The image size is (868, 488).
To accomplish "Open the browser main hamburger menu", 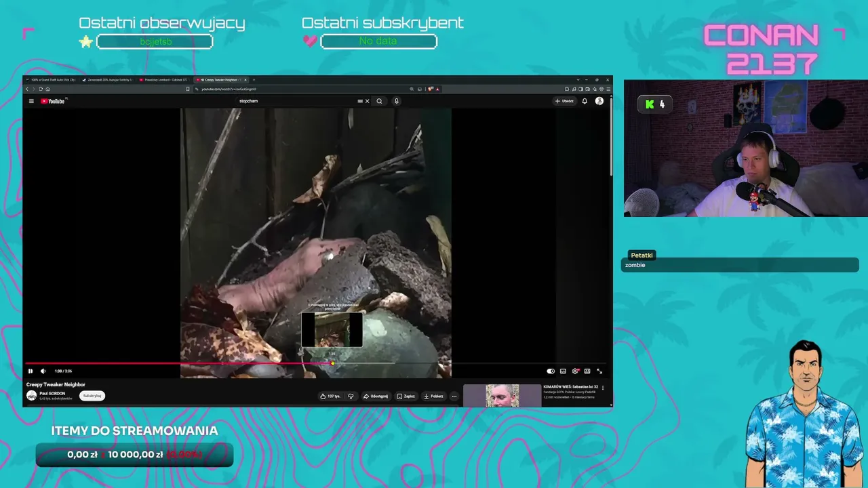I will pyautogui.click(x=608, y=89).
